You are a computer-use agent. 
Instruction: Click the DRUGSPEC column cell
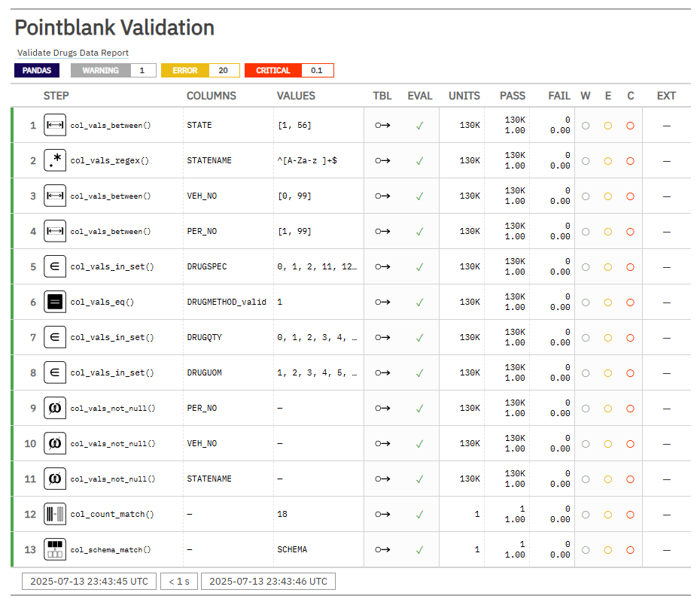[x=207, y=267]
